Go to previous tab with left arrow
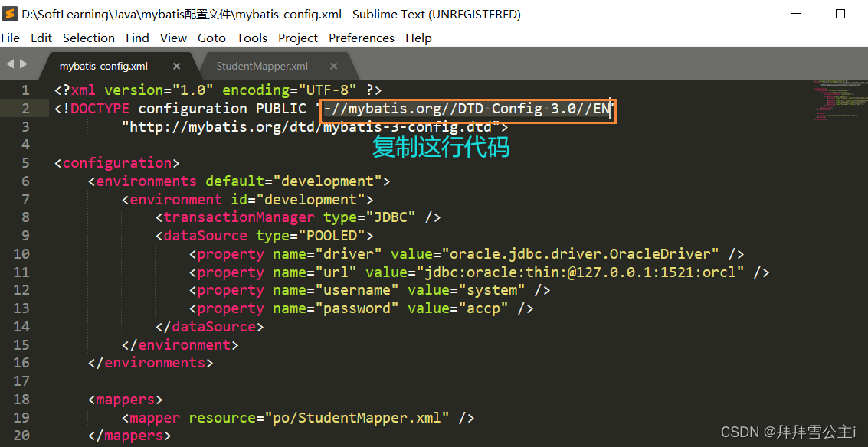 click(x=9, y=64)
